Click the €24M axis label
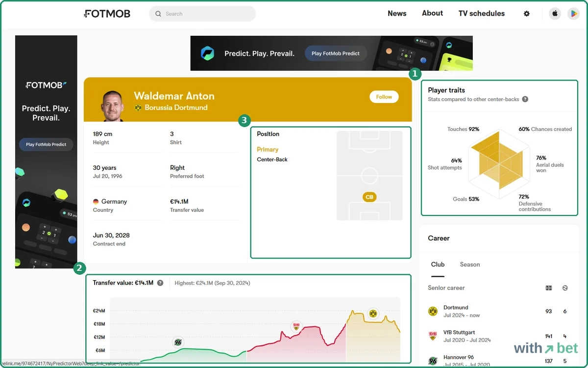The image size is (588, 368). tap(99, 311)
